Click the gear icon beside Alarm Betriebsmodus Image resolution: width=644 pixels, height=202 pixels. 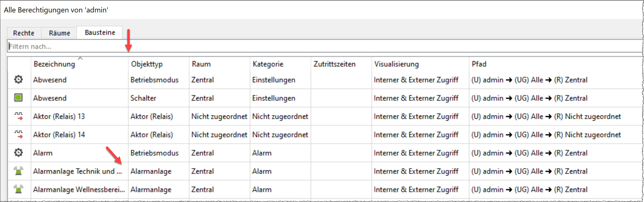click(18, 153)
